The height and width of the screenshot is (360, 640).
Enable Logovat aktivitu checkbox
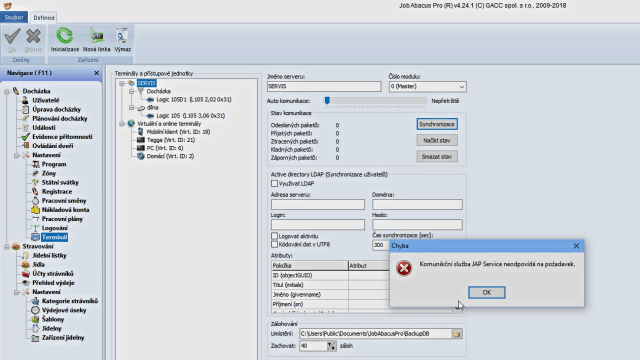(274, 236)
